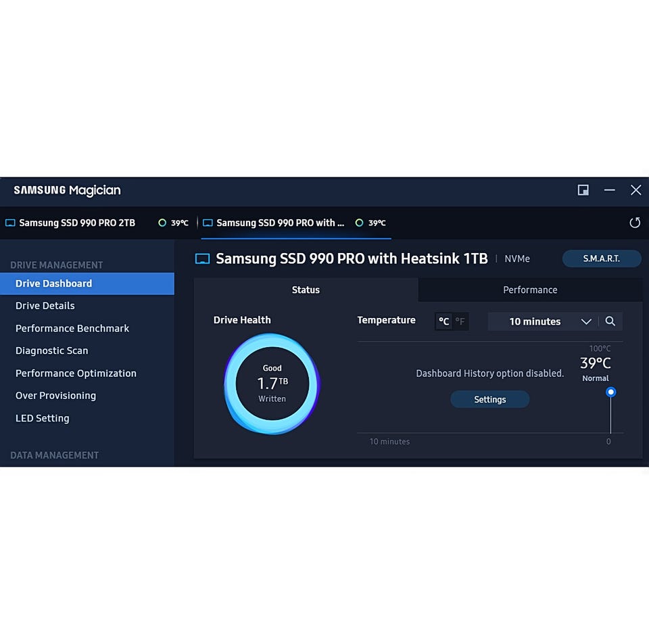The image size is (649, 644).
Task: Click the temperature history search magnifier icon
Action: [610, 321]
